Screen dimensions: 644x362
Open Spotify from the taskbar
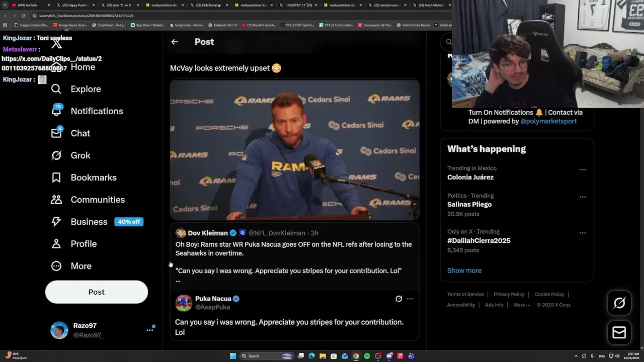pyautogui.click(x=367, y=356)
